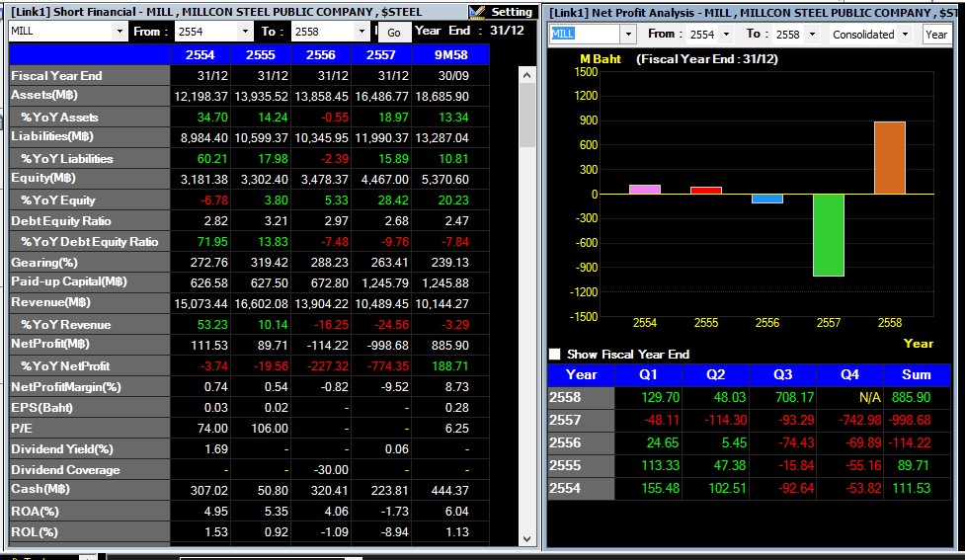Click the 18,685.90 Assets value

point(442,97)
